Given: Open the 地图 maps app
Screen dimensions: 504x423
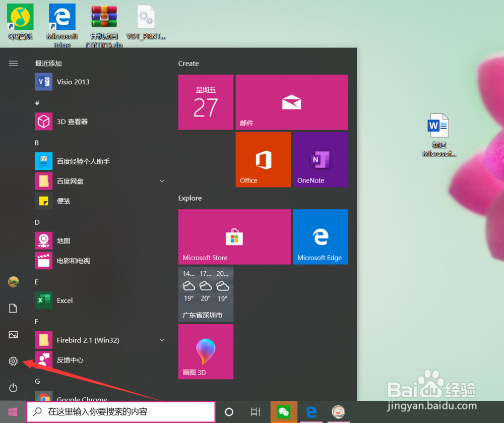Looking at the screenshot, I should pyautogui.click(x=64, y=240).
